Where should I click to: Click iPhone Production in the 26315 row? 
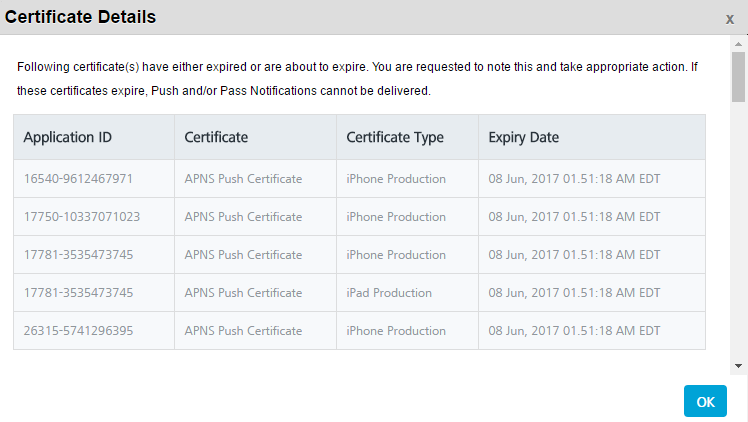point(396,330)
